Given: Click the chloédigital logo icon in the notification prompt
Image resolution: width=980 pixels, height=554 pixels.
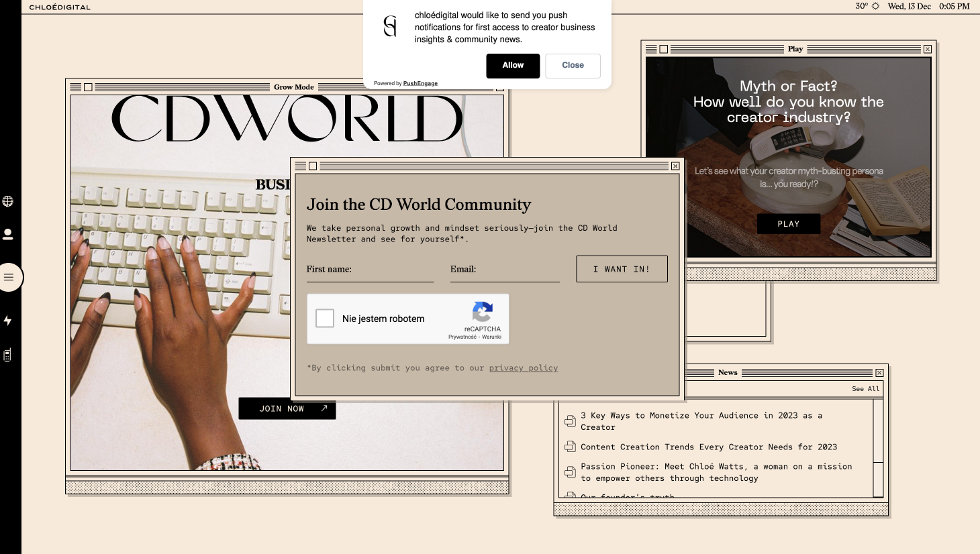Looking at the screenshot, I should 390,26.
